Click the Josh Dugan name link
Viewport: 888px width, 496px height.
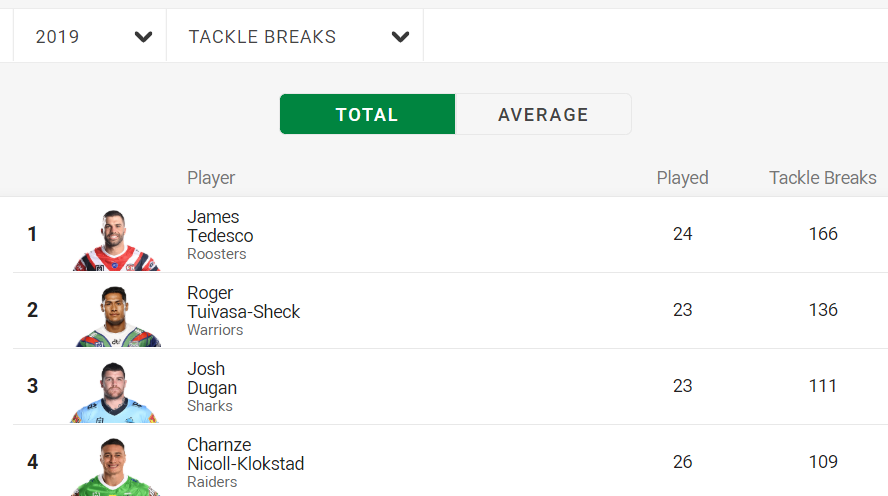[x=212, y=378]
